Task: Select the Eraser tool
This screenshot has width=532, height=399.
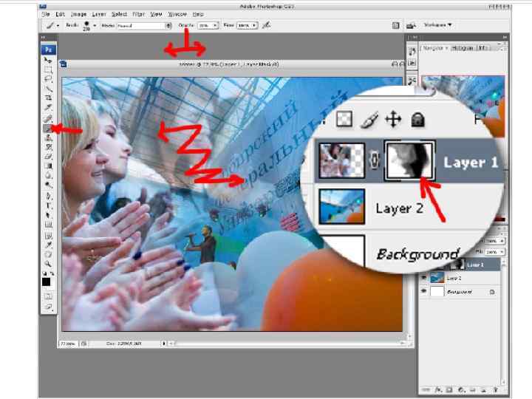Action: coord(48,157)
